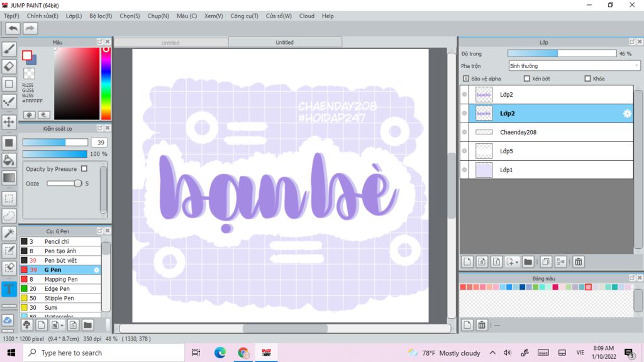Enable Opacity by Pressure checkbox
Screen dimensions: 644x362
click(x=84, y=168)
